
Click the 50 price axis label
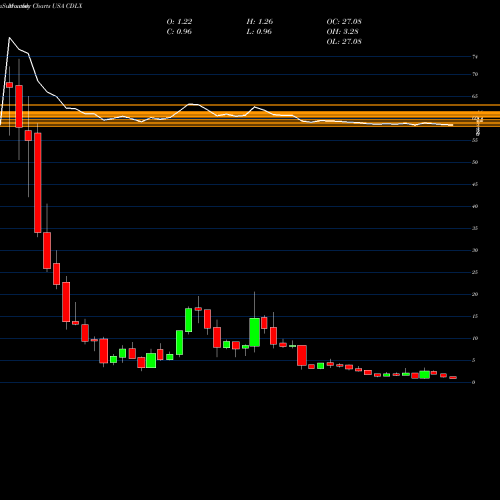click(x=475, y=162)
